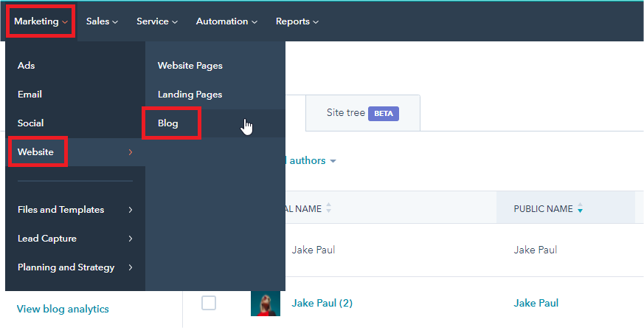Viewport: 644px width, 328px height.
Task: Select Ads from the Marketing menu
Action: [27, 66]
